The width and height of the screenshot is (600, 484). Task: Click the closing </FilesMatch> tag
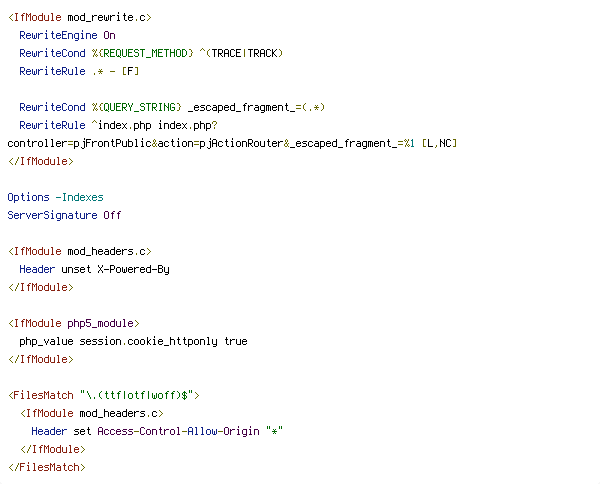tap(47, 467)
